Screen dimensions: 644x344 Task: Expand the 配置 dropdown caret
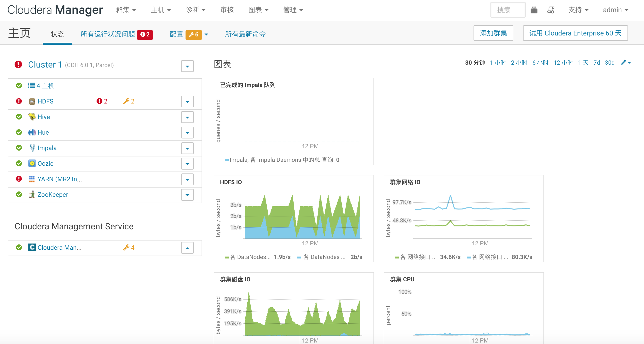pyautogui.click(x=206, y=34)
